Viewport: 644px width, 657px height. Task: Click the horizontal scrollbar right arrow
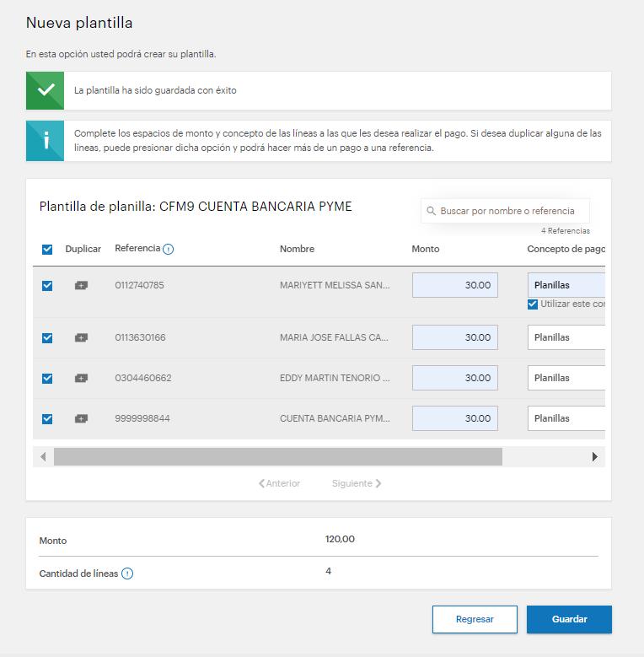tap(594, 457)
